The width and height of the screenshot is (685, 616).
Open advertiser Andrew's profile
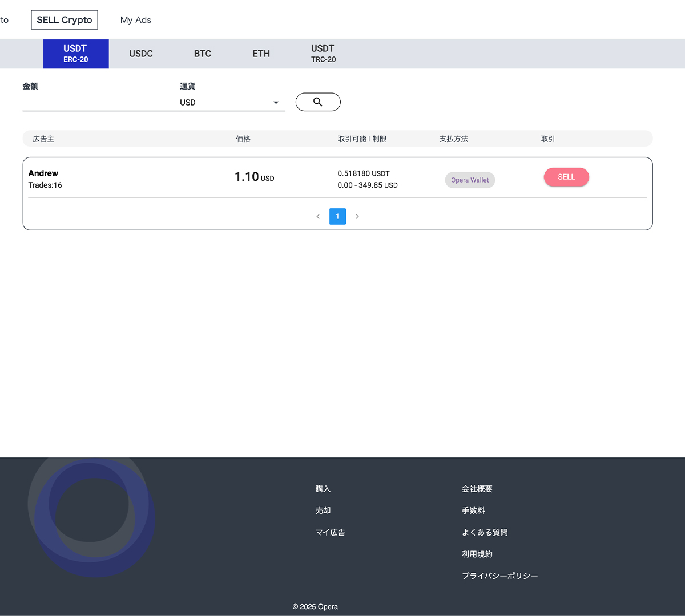coord(43,173)
